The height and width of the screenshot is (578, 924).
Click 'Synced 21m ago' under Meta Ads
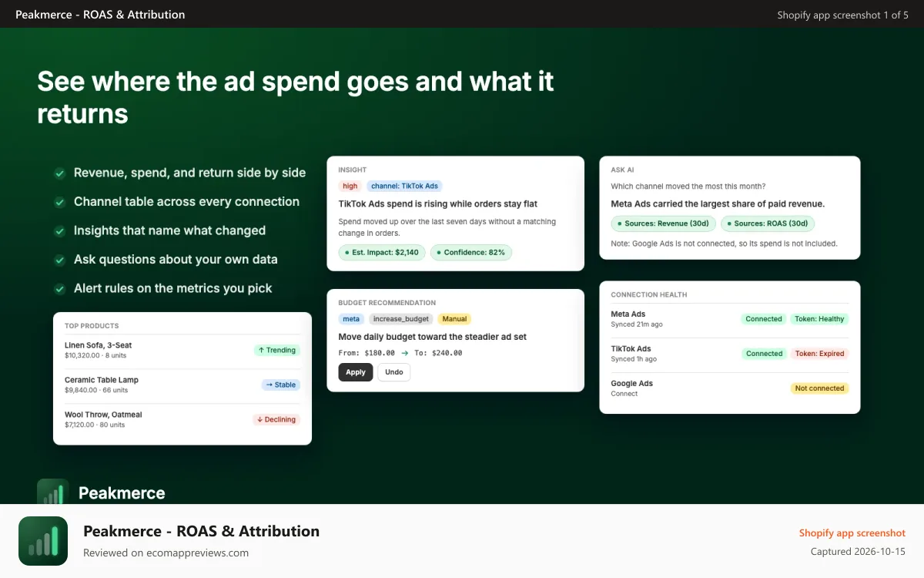637,324
